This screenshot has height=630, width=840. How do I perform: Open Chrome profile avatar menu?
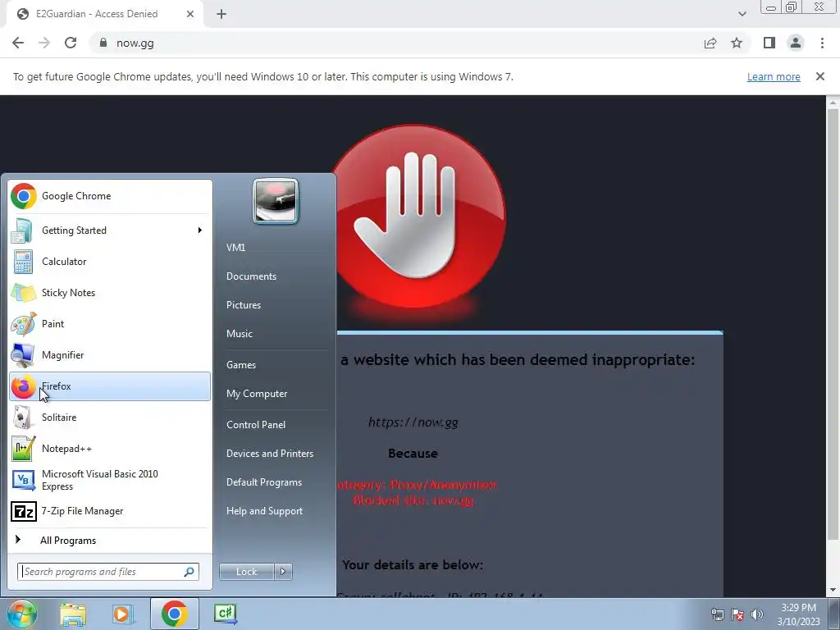tap(796, 43)
